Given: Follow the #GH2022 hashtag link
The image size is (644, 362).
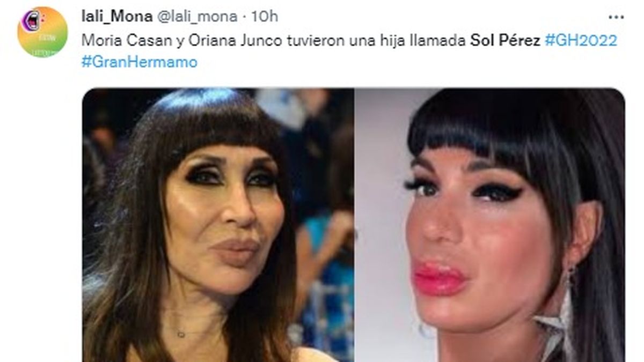Looking at the screenshot, I should (x=581, y=40).
